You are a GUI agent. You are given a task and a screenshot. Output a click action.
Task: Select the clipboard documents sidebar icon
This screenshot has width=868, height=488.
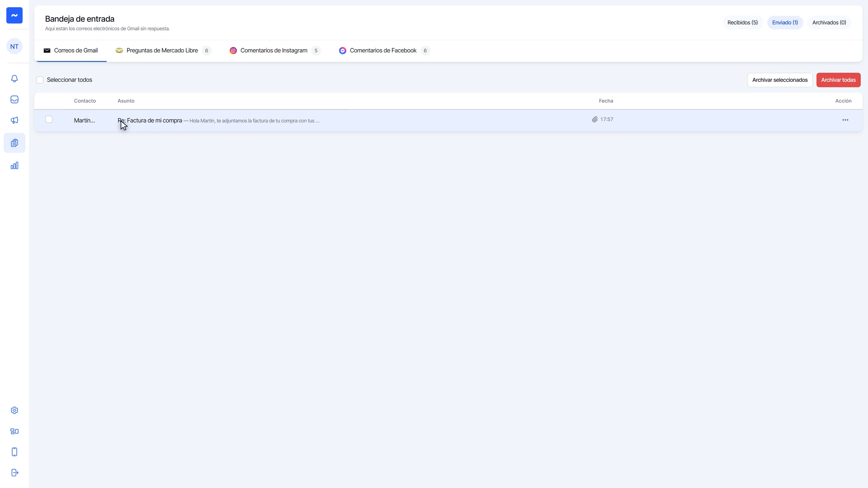[x=14, y=143]
